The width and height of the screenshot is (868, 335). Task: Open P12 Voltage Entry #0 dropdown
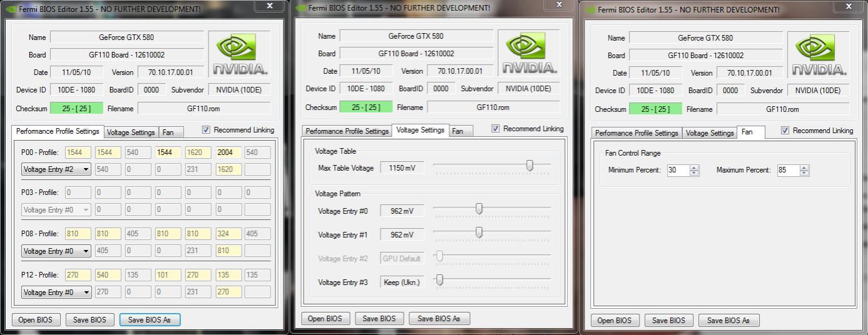56,292
